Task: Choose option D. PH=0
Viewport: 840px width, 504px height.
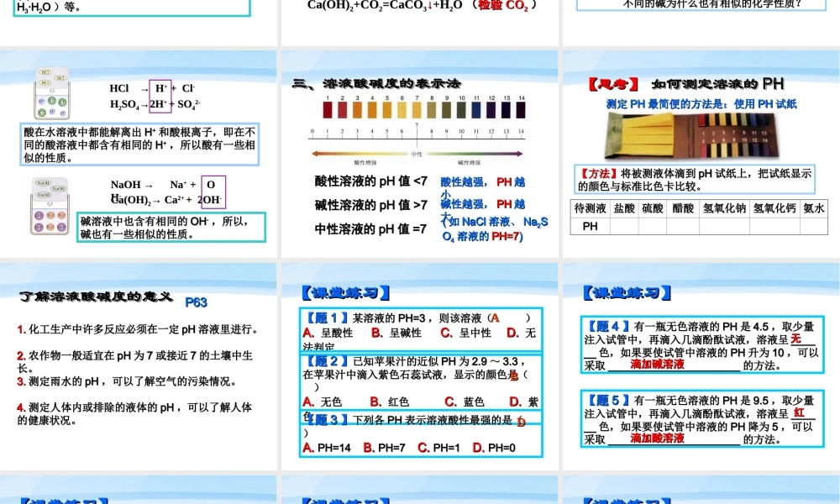Action: (494, 448)
